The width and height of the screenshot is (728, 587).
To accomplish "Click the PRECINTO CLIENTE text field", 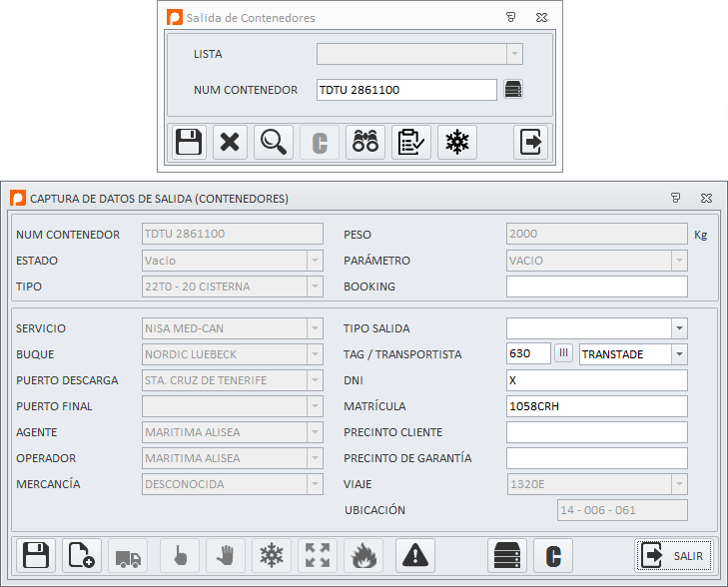I will pyautogui.click(x=596, y=432).
